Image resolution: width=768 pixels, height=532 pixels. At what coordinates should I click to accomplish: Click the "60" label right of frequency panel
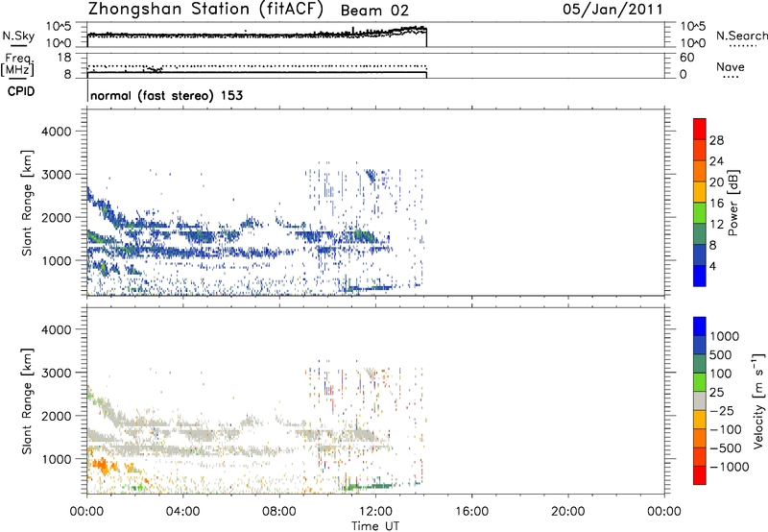point(686,58)
